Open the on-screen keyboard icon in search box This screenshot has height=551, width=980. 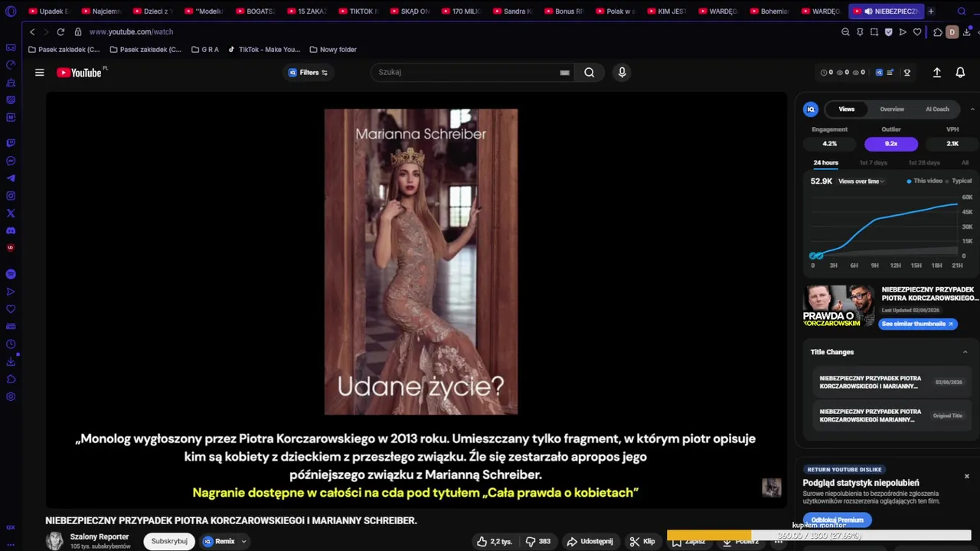[x=564, y=73]
